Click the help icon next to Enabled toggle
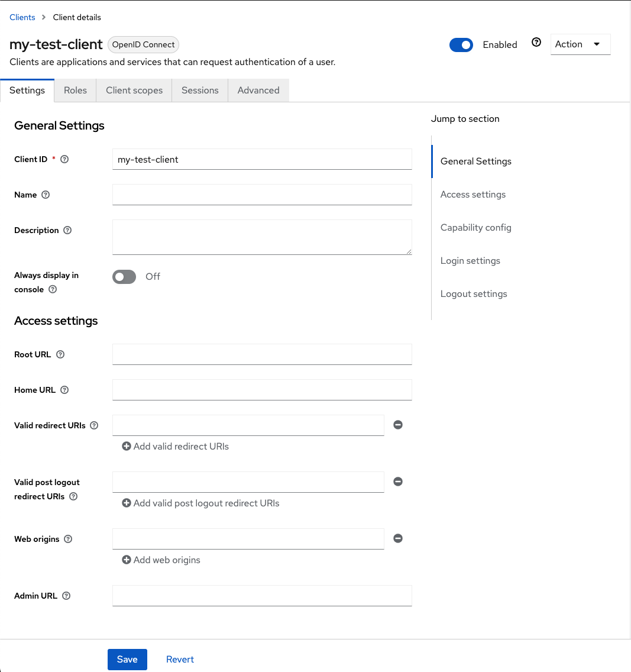Viewport: 631px width, 672px height. click(x=536, y=43)
